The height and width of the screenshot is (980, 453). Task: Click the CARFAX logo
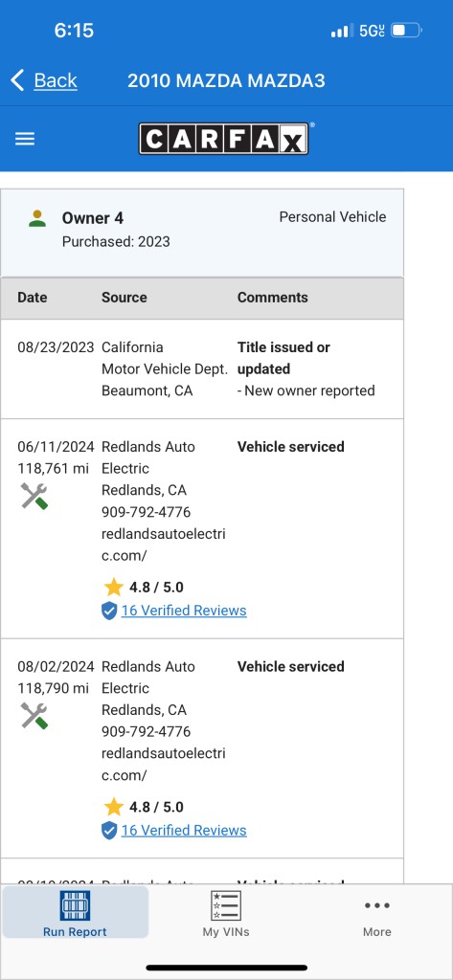click(223, 138)
